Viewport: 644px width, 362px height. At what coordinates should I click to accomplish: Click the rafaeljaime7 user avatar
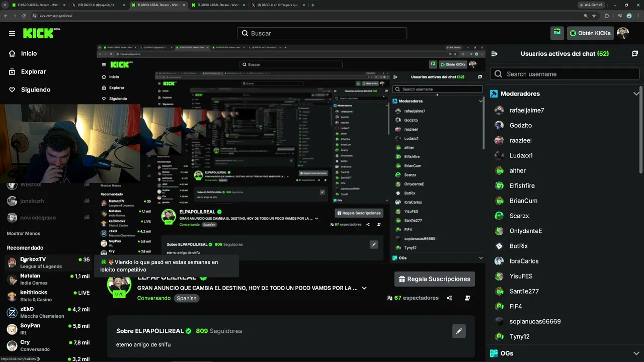tap(499, 110)
